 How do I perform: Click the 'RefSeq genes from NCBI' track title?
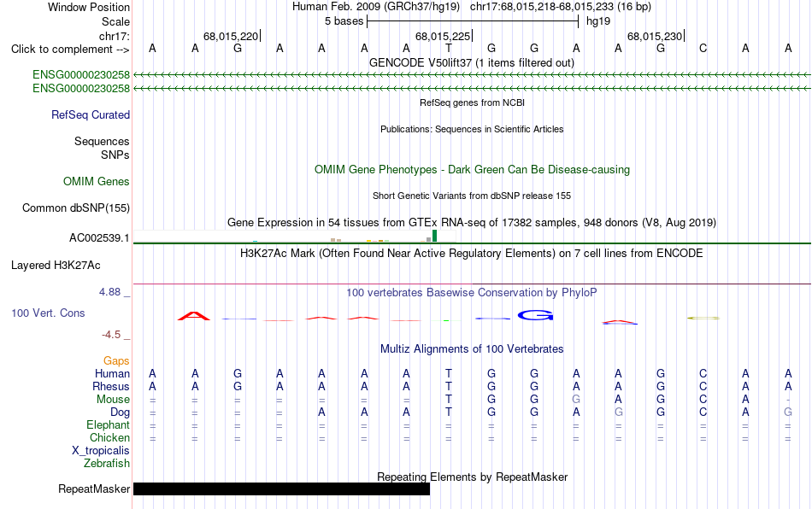tap(473, 102)
